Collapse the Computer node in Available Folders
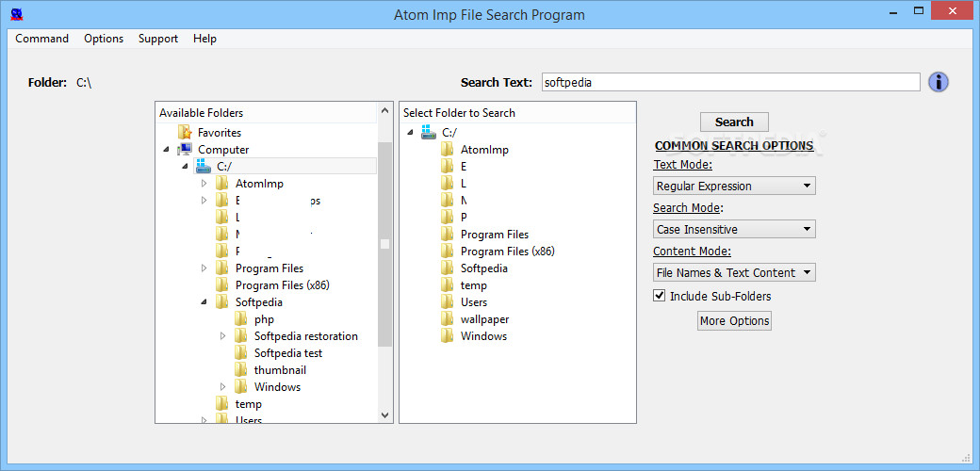 coord(166,149)
